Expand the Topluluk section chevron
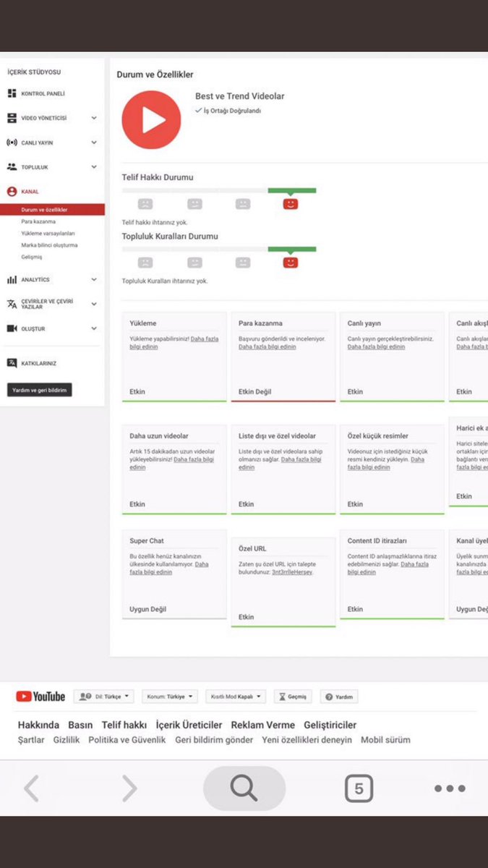The image size is (488, 868). [94, 167]
